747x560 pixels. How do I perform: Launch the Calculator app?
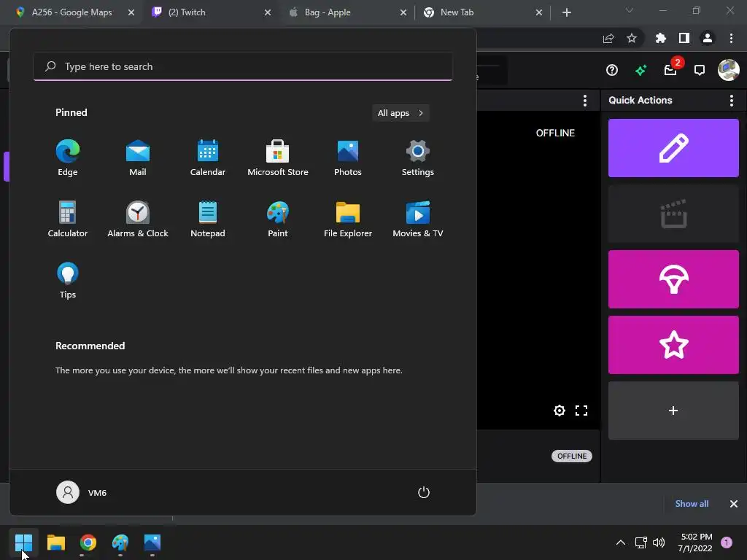(x=68, y=219)
